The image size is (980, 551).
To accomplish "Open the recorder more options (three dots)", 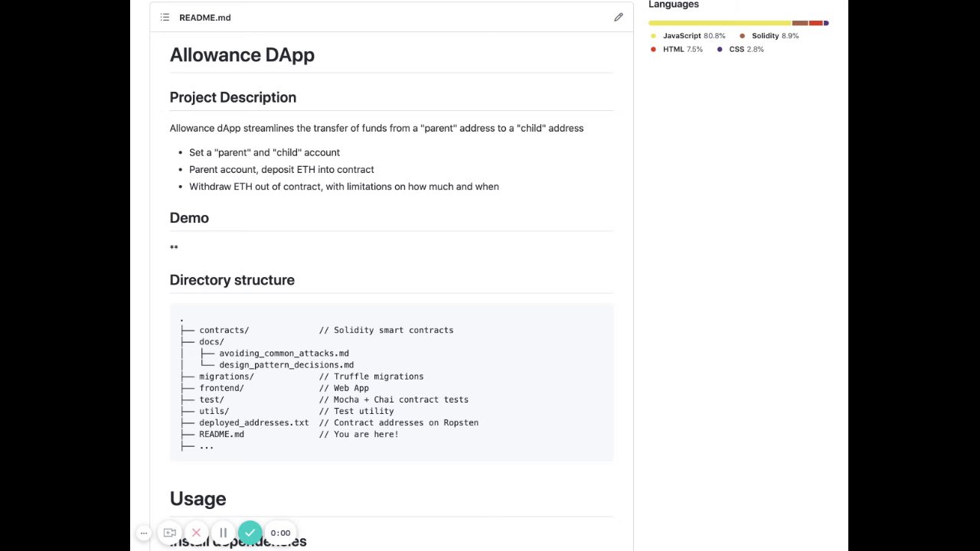I will click(x=143, y=533).
